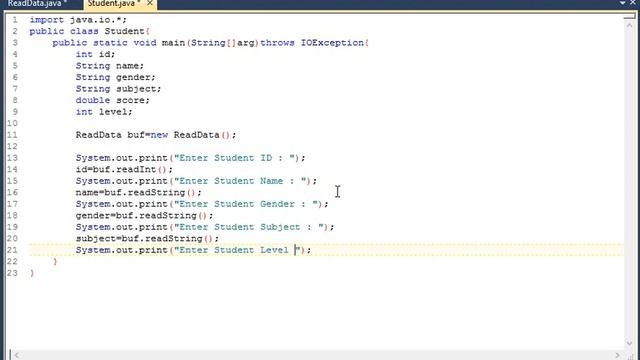Close the Student.java tab with its X
Viewport: 640px width, 360px height.
click(x=150, y=3)
